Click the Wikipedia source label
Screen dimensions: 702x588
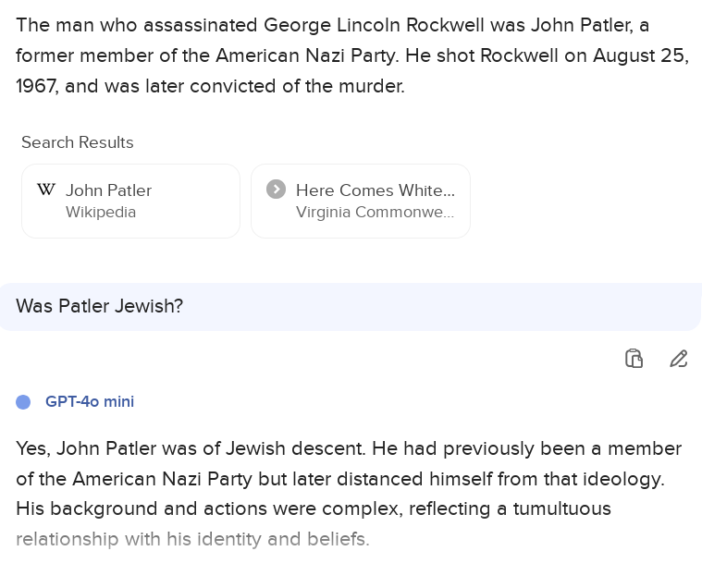(101, 213)
